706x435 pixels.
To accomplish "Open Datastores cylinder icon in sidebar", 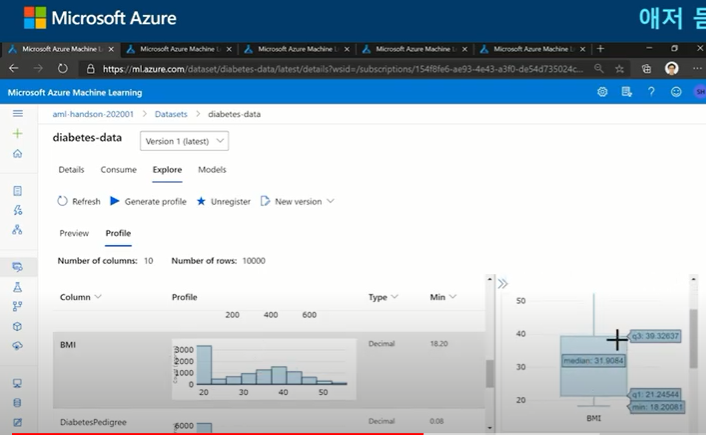I will [18, 403].
